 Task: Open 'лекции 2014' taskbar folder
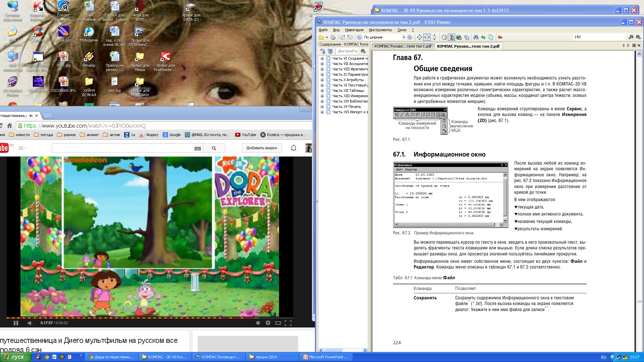tap(272, 357)
